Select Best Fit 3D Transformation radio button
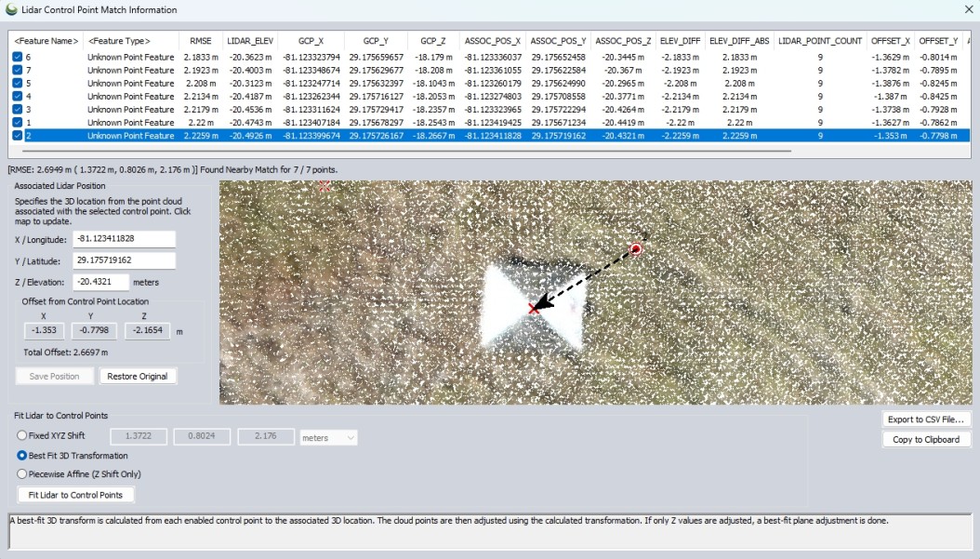 pos(22,456)
